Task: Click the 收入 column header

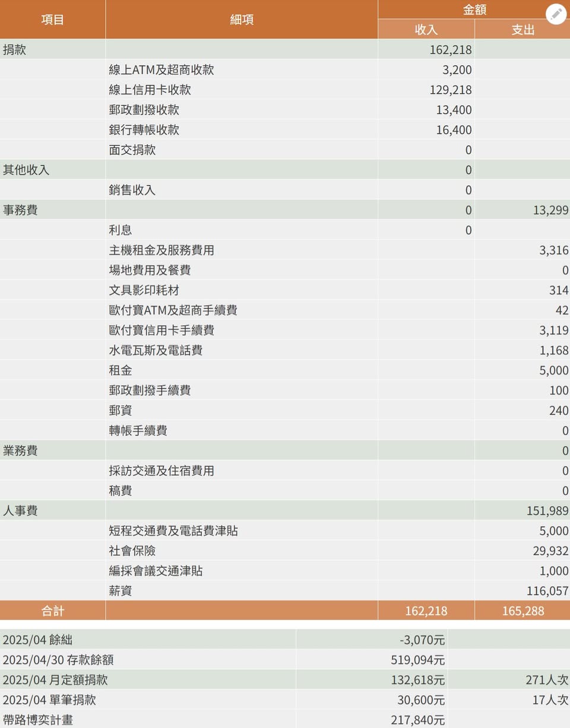Action: click(426, 30)
